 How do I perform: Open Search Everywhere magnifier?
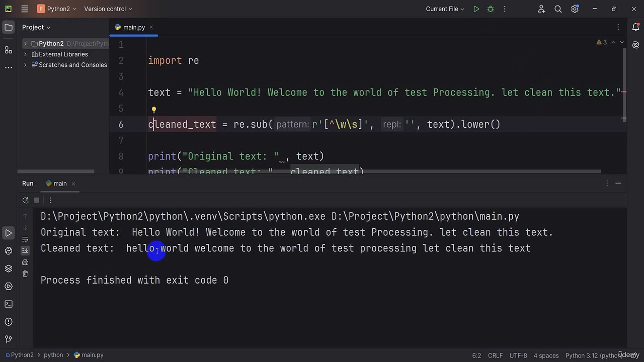[558, 9]
